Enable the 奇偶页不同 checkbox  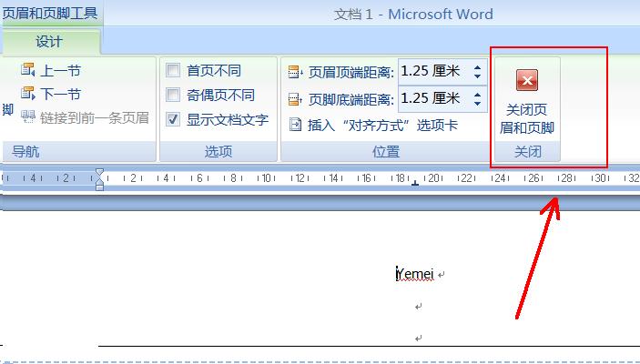point(173,95)
